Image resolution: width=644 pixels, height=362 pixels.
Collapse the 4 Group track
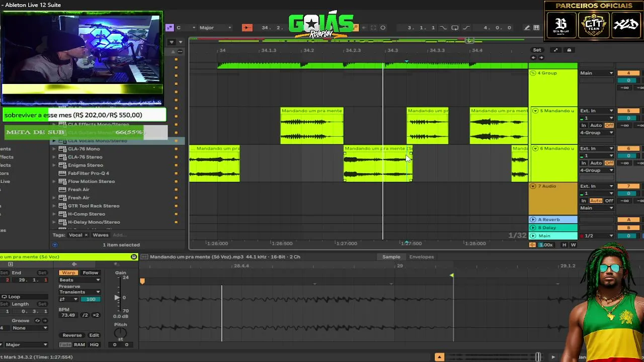tap(533, 73)
